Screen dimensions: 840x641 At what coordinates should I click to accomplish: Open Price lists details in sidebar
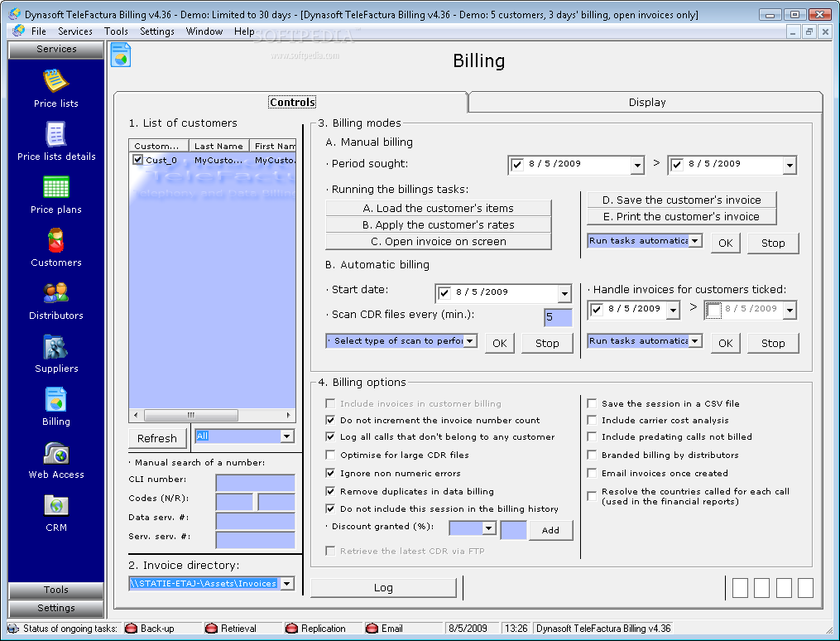coord(55,134)
